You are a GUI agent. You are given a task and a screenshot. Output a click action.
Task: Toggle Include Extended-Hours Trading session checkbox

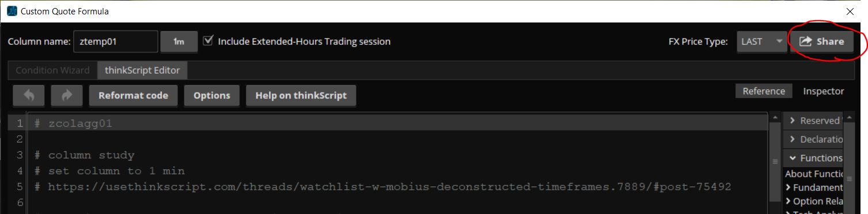click(208, 41)
